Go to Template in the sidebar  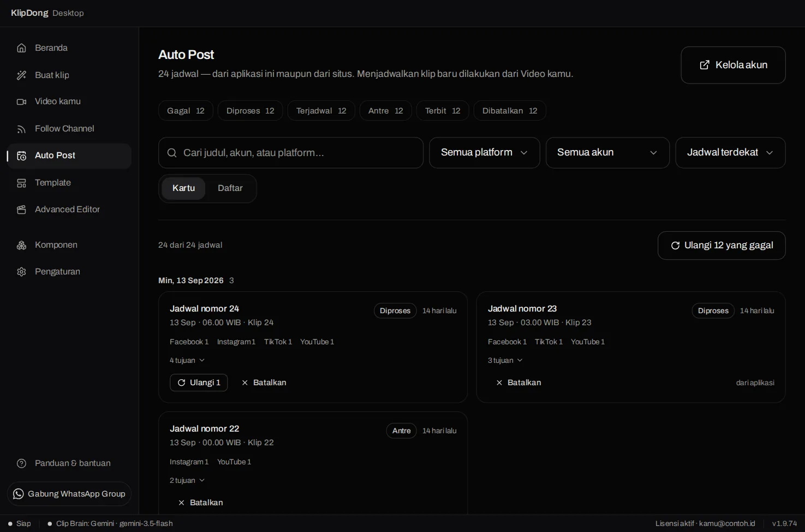click(x=69, y=183)
